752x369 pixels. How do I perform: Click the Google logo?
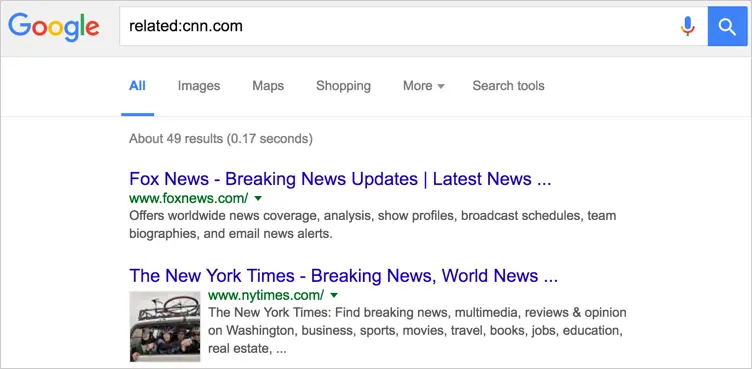point(54,27)
